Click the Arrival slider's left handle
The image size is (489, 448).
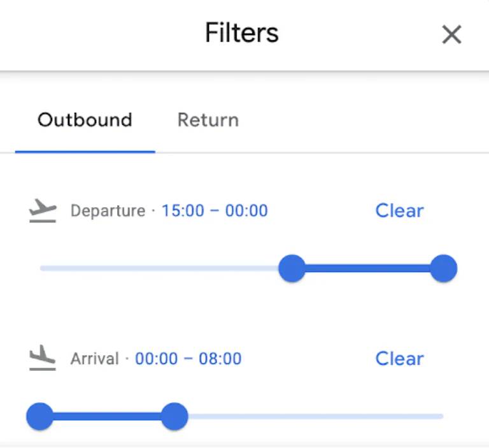pos(39,417)
